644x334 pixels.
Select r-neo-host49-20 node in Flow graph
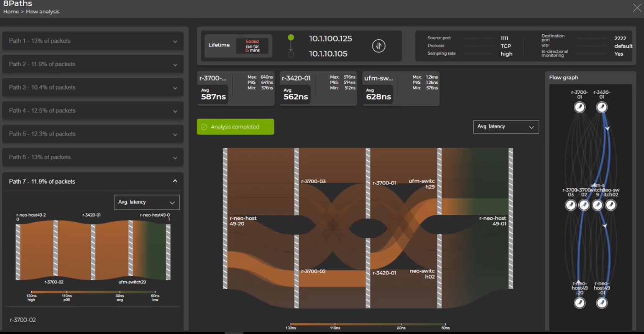tap(579, 303)
